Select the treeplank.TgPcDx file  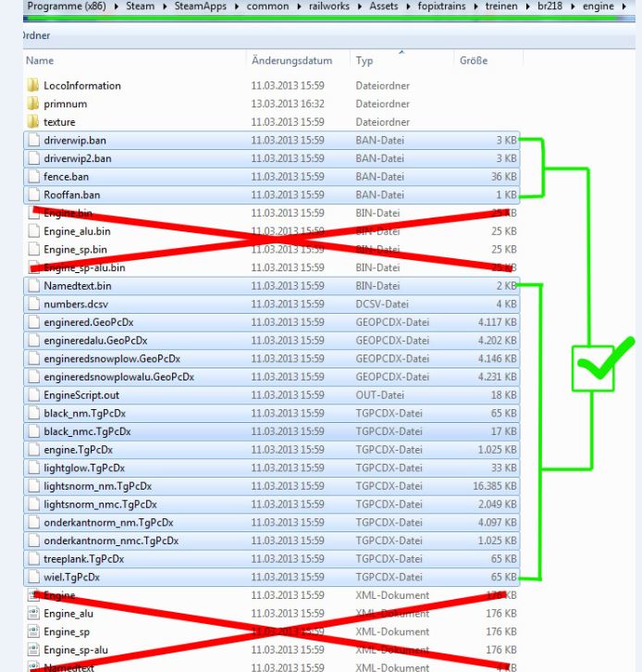pyautogui.click(x=272, y=559)
